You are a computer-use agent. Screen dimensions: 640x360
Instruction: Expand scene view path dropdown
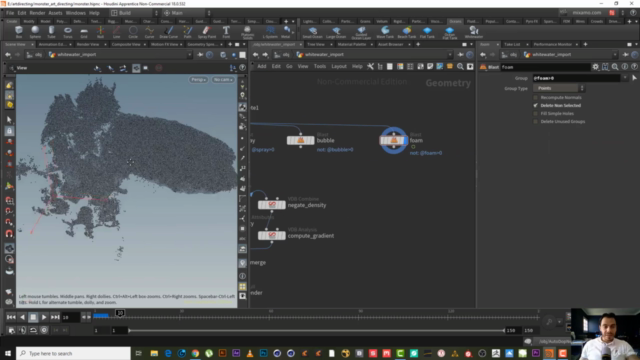(x=189, y=55)
